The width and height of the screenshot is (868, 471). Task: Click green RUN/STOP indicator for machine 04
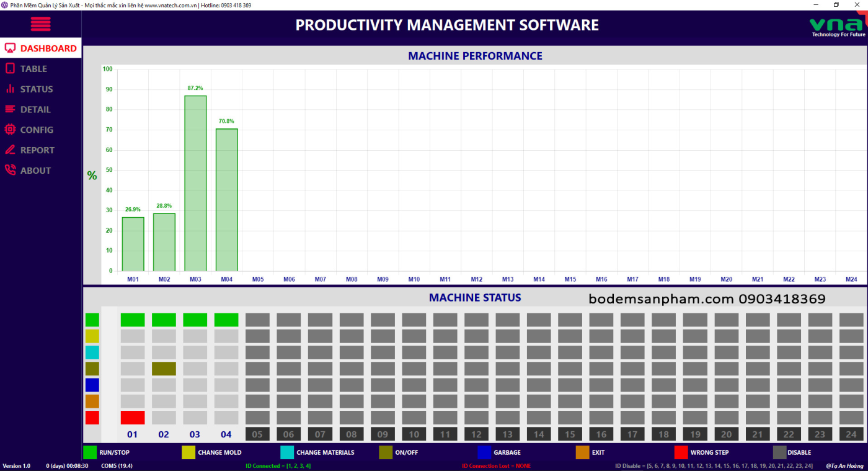pos(226,320)
